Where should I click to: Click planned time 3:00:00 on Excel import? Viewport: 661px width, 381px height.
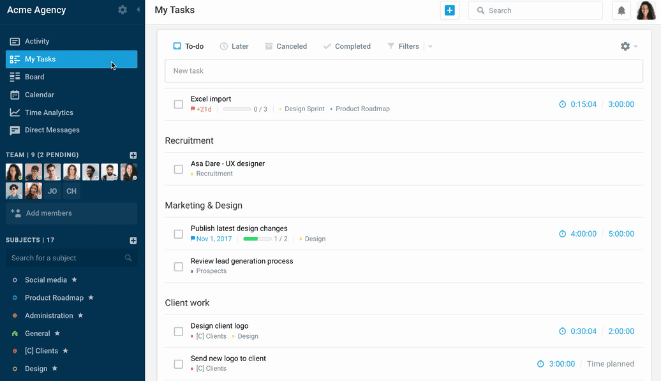pos(621,104)
